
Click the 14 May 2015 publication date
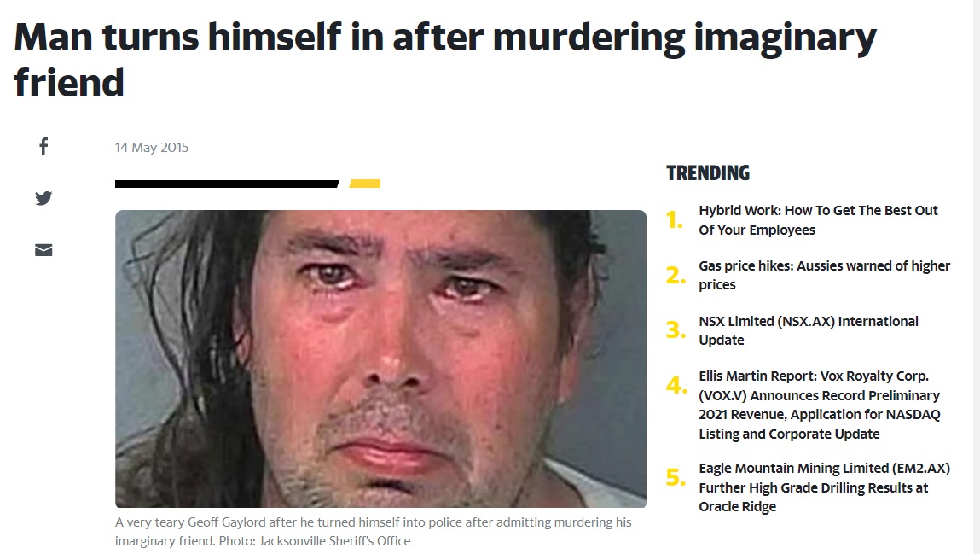pos(152,148)
